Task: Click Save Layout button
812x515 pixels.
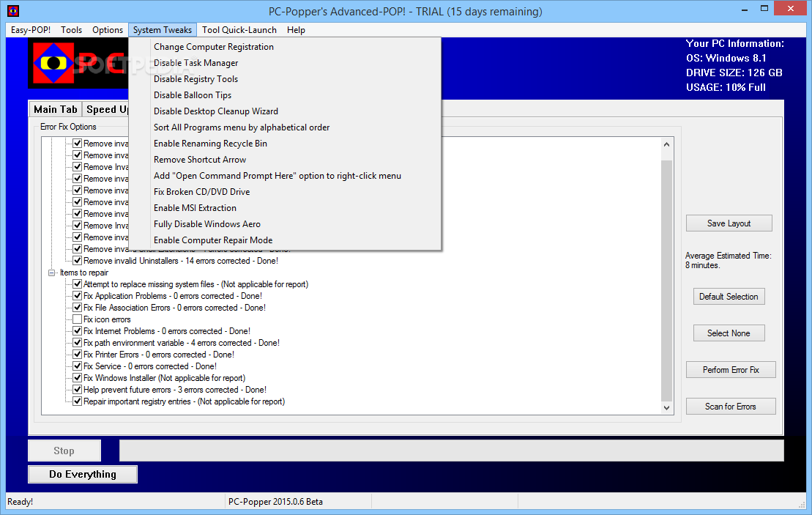Action: [729, 223]
